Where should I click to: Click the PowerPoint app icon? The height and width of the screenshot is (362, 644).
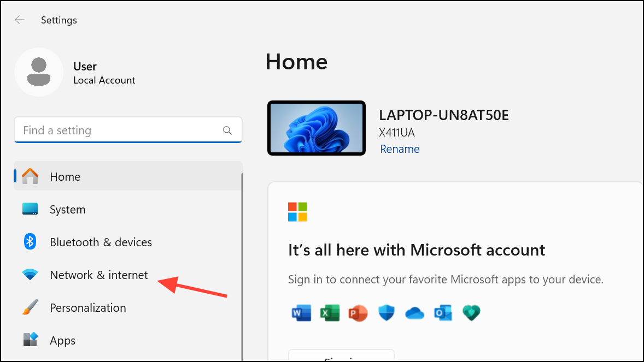[358, 312]
